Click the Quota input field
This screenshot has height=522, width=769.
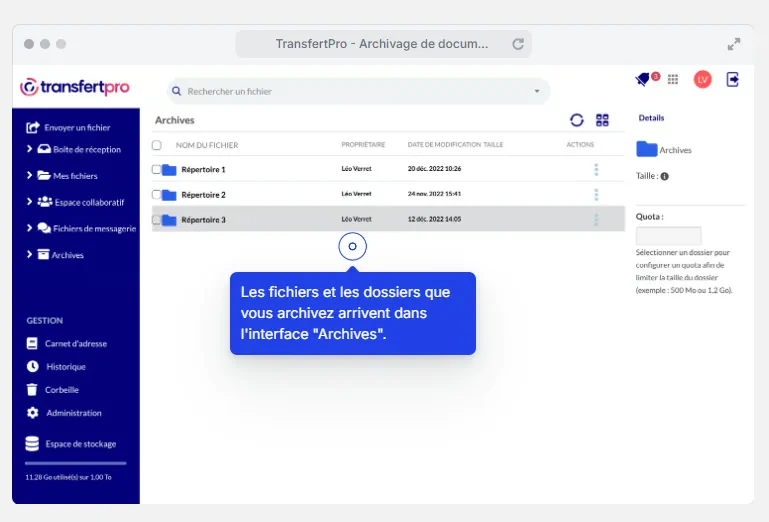668,236
